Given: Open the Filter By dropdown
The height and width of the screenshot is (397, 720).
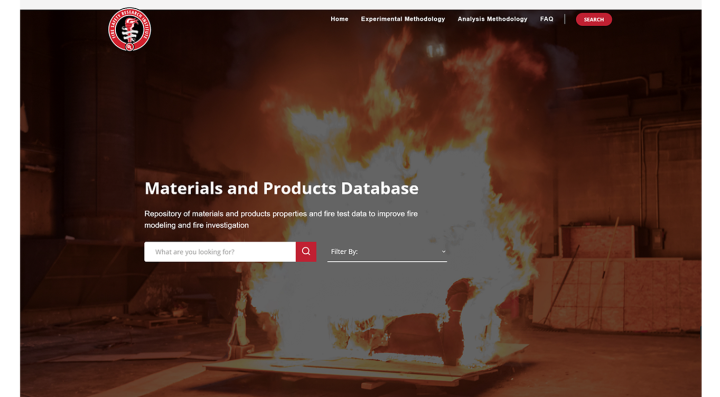Looking at the screenshot, I should pyautogui.click(x=387, y=252).
